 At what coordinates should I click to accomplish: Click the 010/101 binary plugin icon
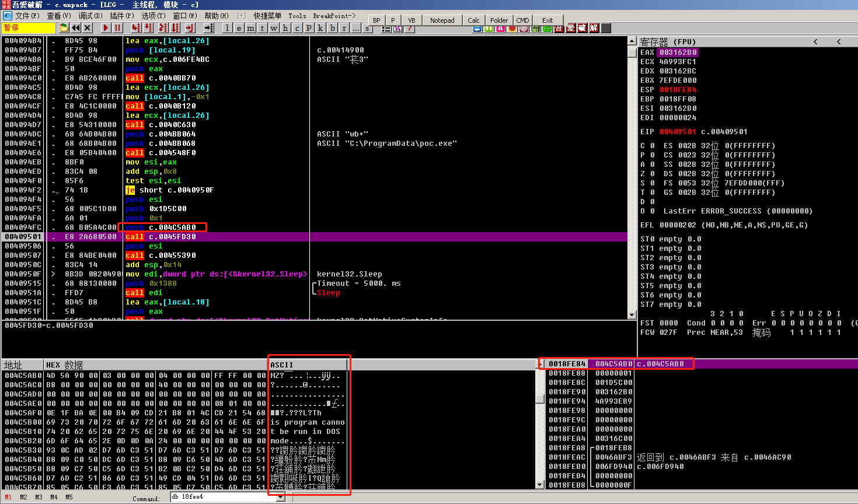coord(535,29)
